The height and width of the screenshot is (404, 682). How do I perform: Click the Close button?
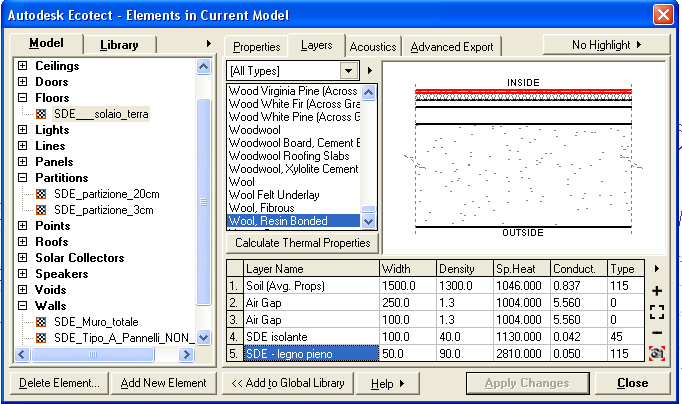[632, 383]
